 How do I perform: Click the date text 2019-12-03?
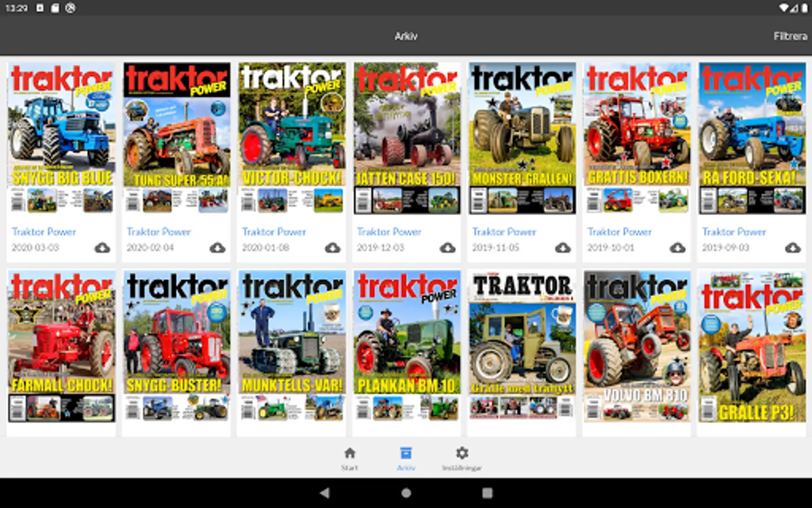click(x=381, y=248)
